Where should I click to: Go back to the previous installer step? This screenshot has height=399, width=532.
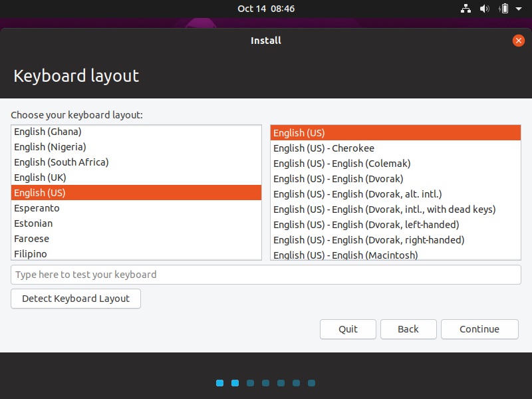[x=408, y=329]
